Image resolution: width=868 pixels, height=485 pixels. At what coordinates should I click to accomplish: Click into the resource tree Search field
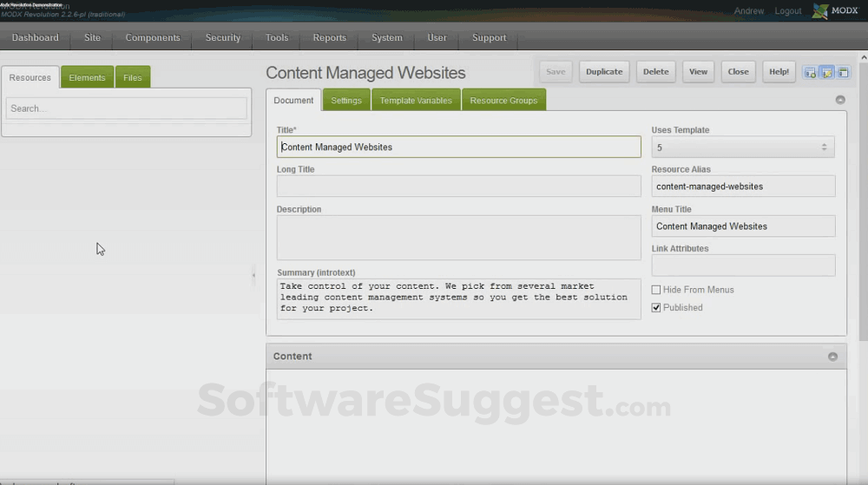(x=126, y=108)
